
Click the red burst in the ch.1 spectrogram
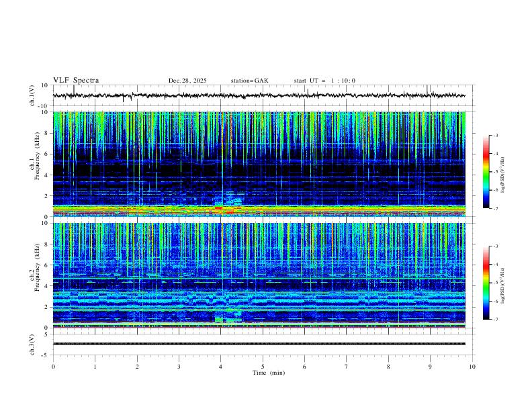[218, 208]
